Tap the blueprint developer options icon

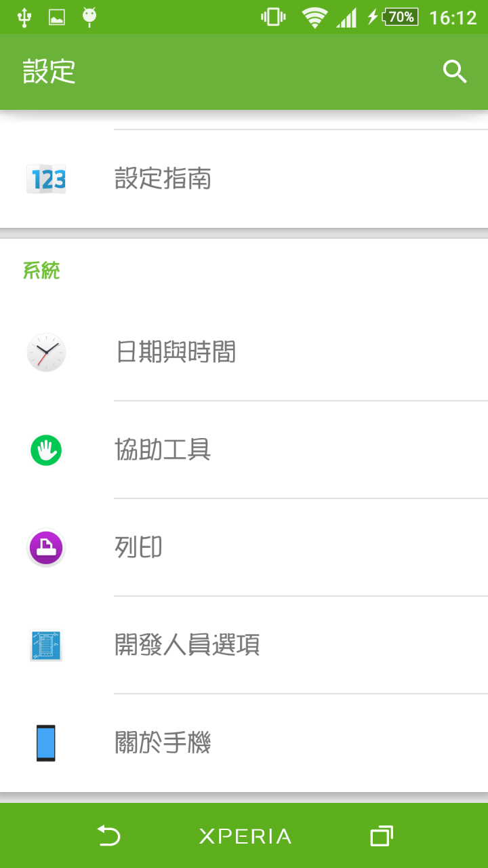(46, 645)
